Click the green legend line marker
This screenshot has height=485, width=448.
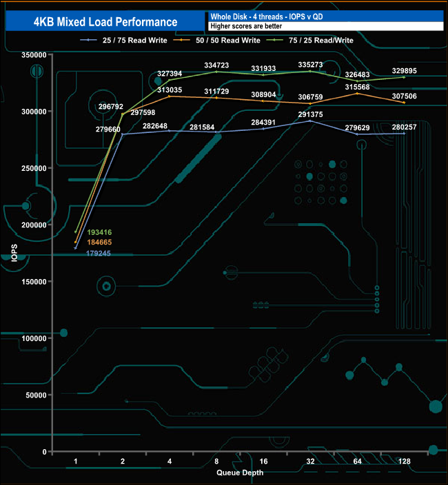[274, 40]
